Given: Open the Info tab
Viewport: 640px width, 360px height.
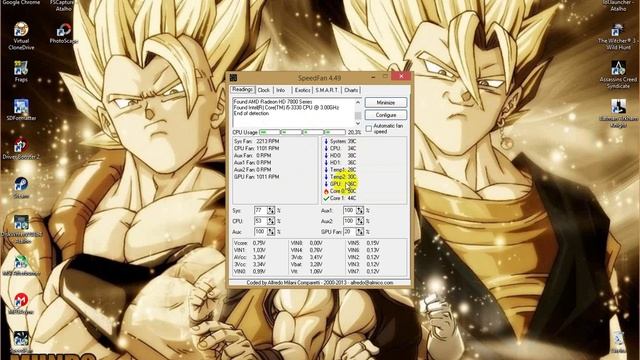Looking at the screenshot, I should (280, 90).
